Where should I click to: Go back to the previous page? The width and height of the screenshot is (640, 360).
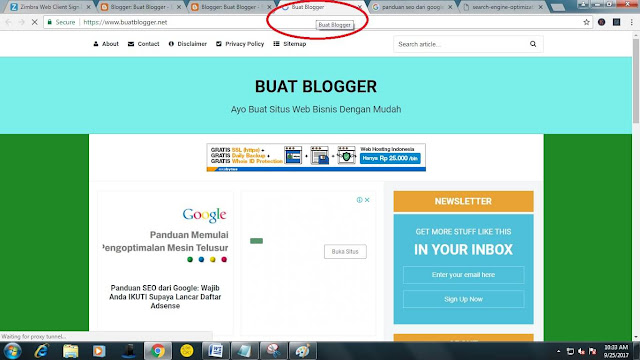9,22
